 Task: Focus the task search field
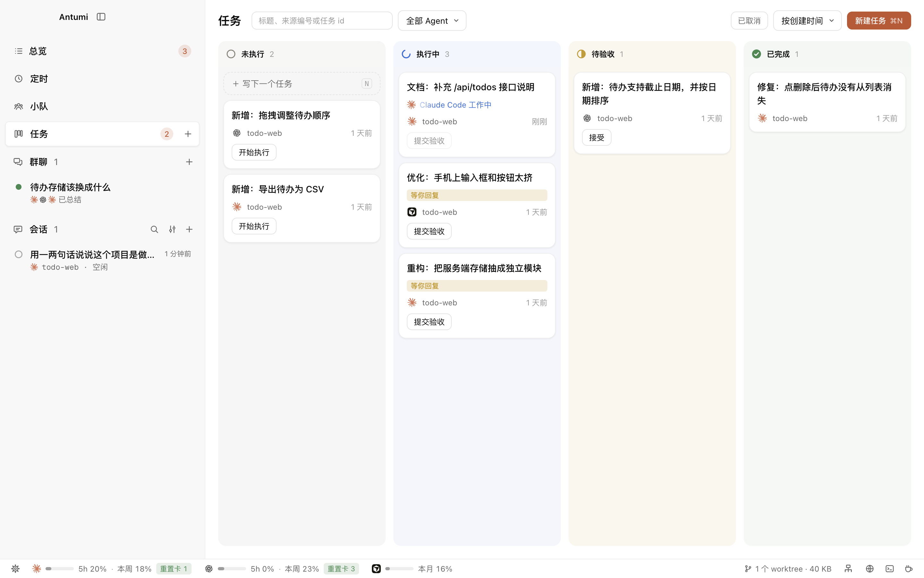322,21
